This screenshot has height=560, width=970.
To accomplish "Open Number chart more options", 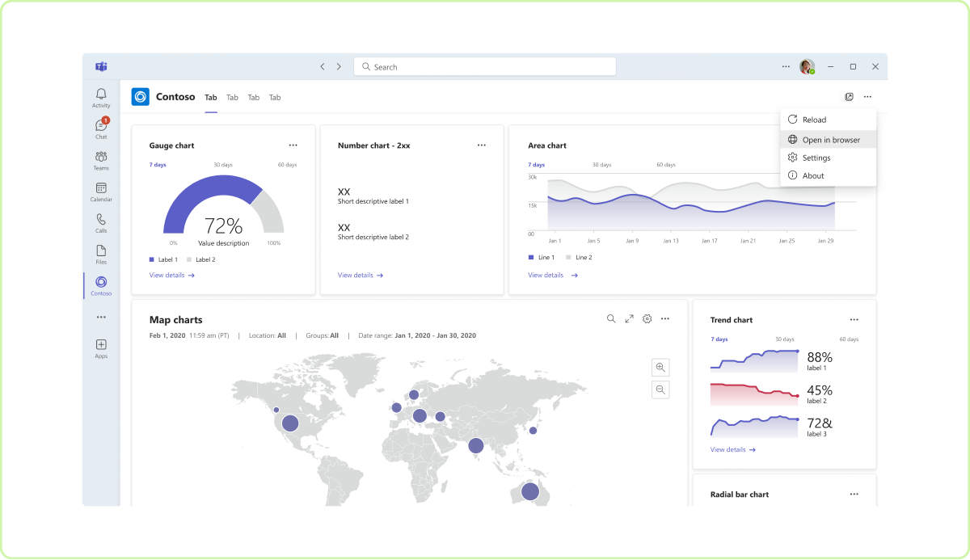I will tap(482, 145).
